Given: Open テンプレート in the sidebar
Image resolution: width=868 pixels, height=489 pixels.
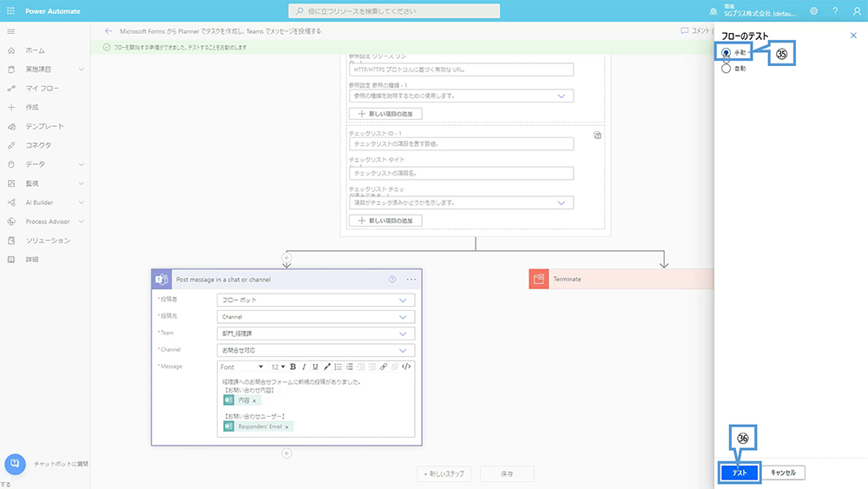Looking at the screenshot, I should tap(45, 126).
